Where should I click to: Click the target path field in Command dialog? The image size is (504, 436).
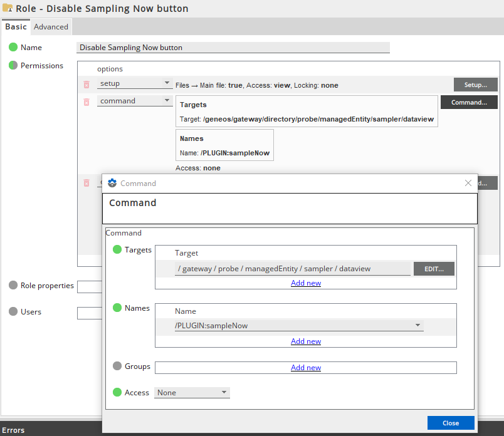(x=293, y=269)
